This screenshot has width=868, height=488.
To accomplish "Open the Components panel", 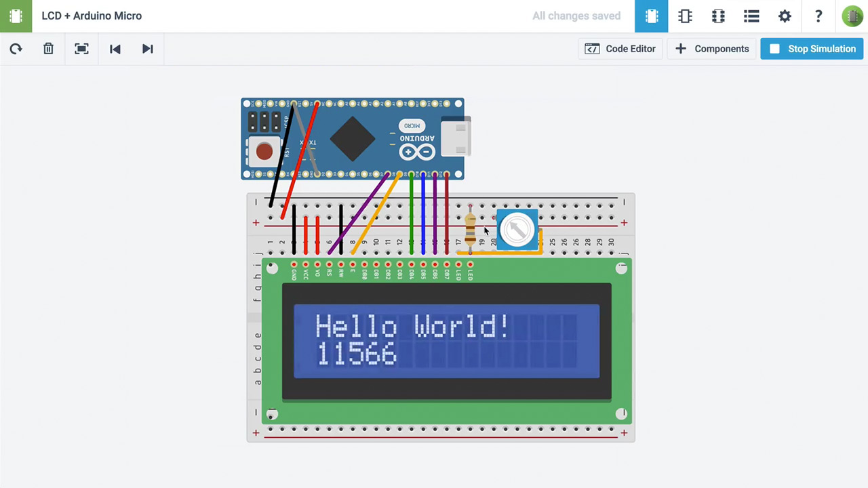I will tap(712, 49).
